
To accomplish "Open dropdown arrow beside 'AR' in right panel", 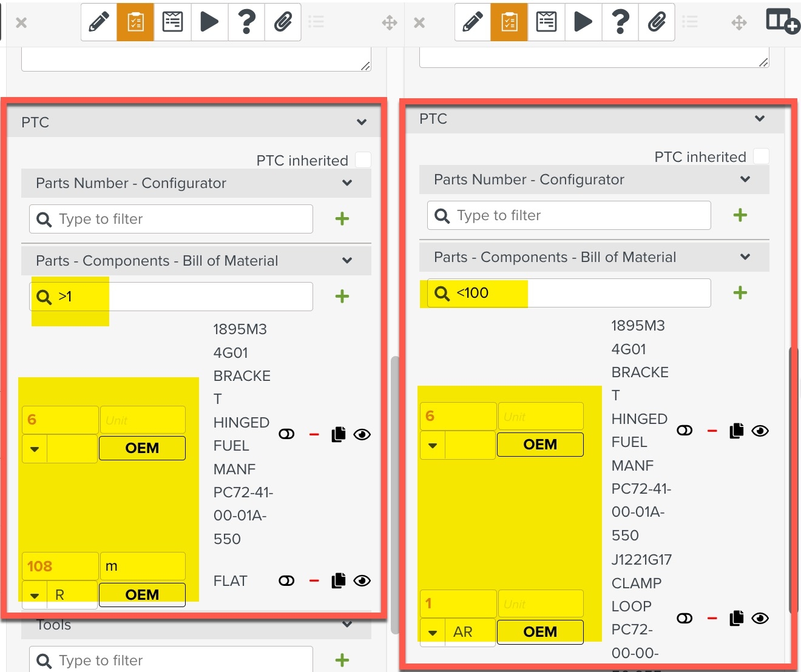I will click(433, 633).
